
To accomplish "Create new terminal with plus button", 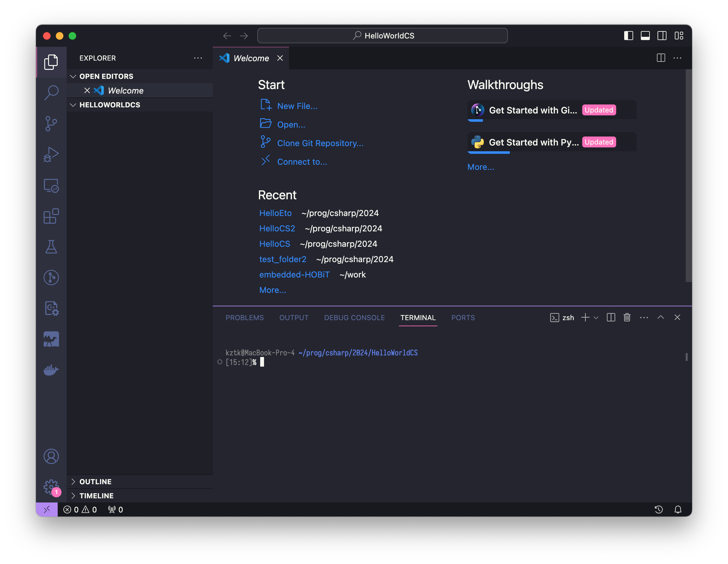I will click(x=585, y=317).
